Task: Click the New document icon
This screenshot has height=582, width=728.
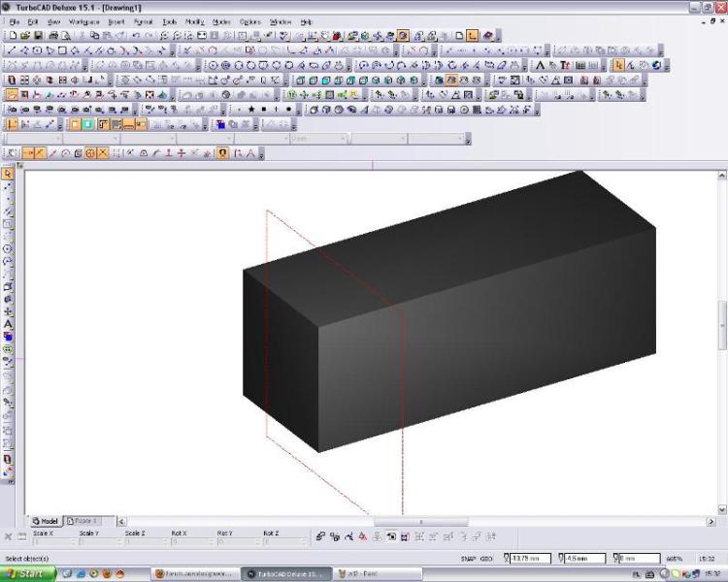Action: 13,35
